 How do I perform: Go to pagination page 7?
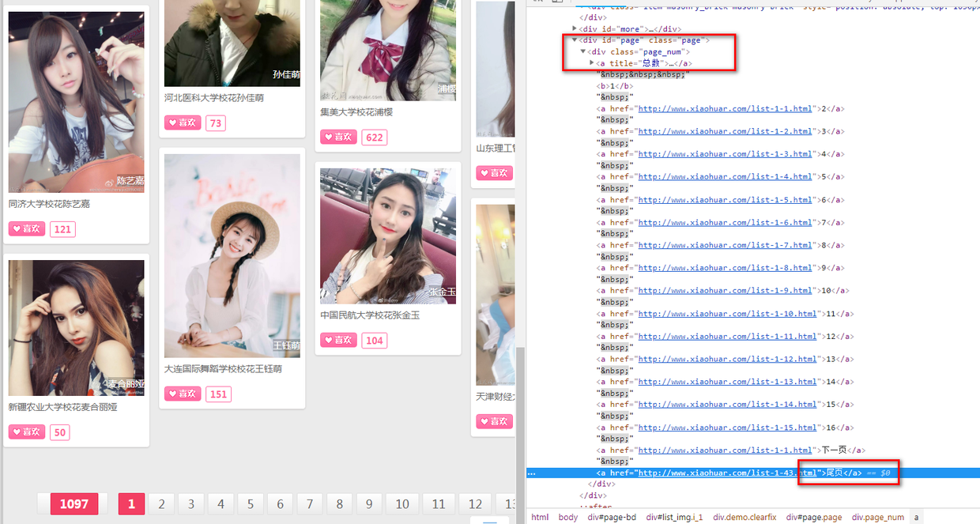310,504
